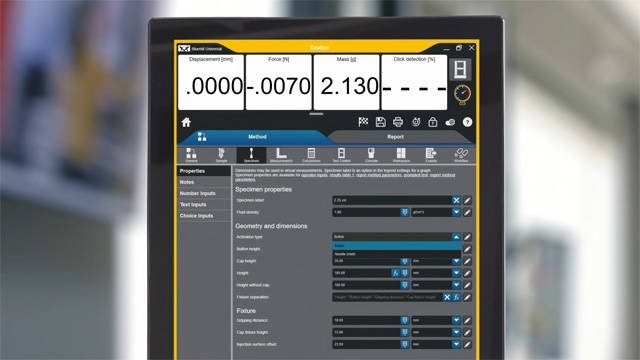Click the drag handle below live displays
Viewport: 640px width, 360px height.
coord(316,114)
